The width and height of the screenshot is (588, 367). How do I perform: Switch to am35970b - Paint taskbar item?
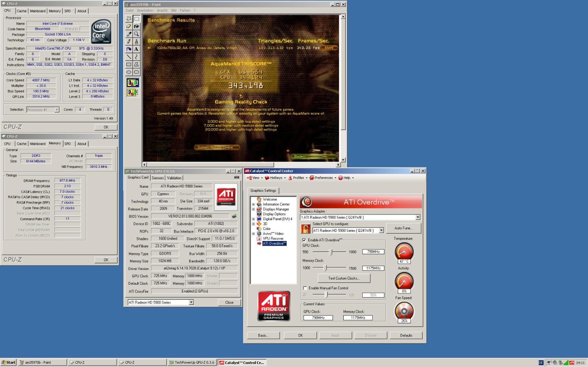coord(43,362)
